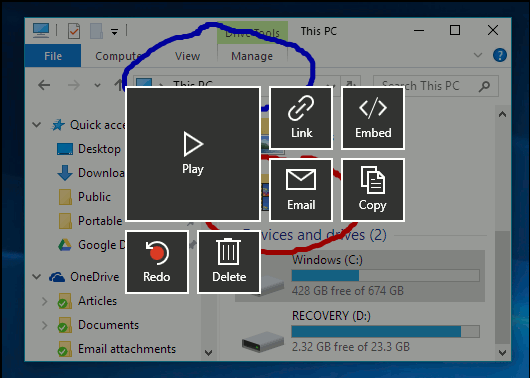Click the Desktop folder icon in sidebar
The height and width of the screenshot is (378, 530).
(x=65, y=149)
